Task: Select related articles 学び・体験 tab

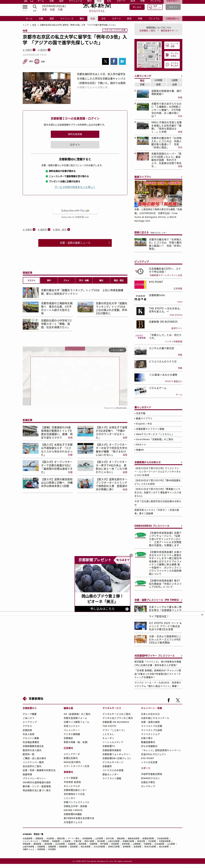Action: [x=84, y=280]
